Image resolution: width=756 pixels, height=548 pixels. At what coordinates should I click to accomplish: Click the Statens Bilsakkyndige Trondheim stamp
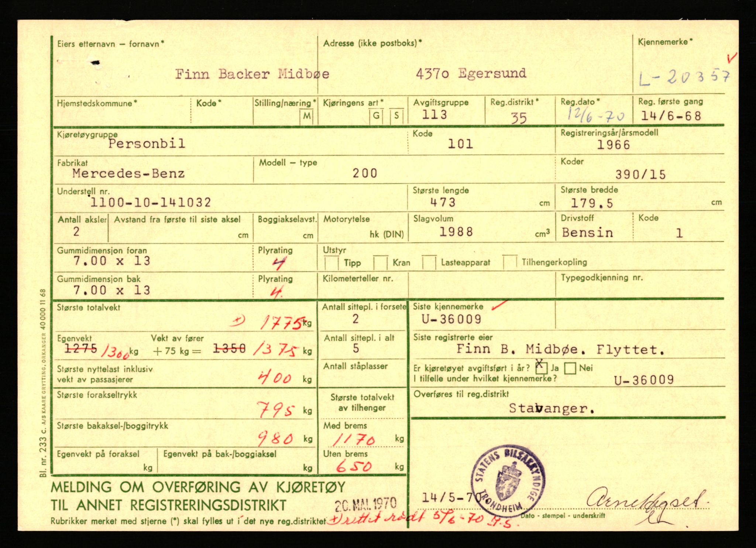[x=508, y=480]
